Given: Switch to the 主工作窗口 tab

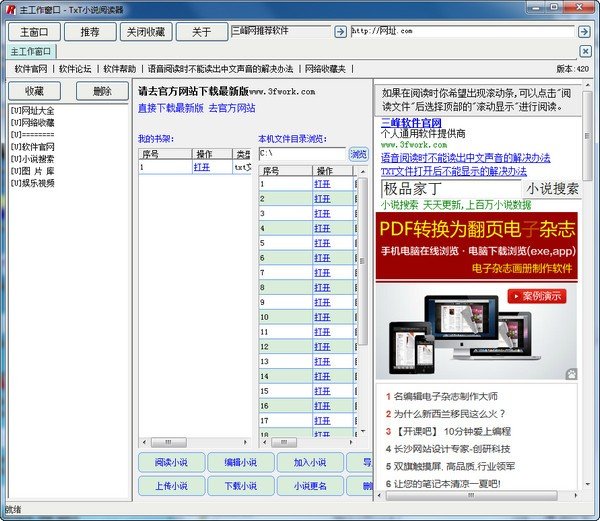Looking at the screenshot, I should click(31, 51).
